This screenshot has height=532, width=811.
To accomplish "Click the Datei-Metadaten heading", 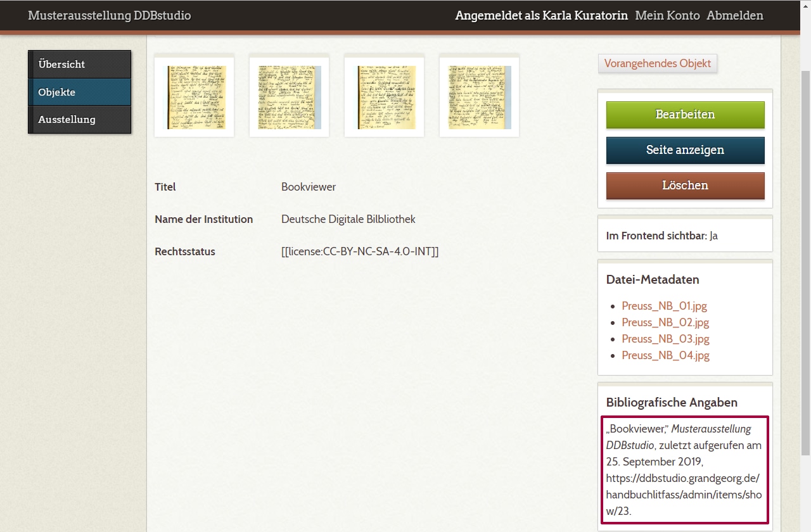I will point(653,279).
